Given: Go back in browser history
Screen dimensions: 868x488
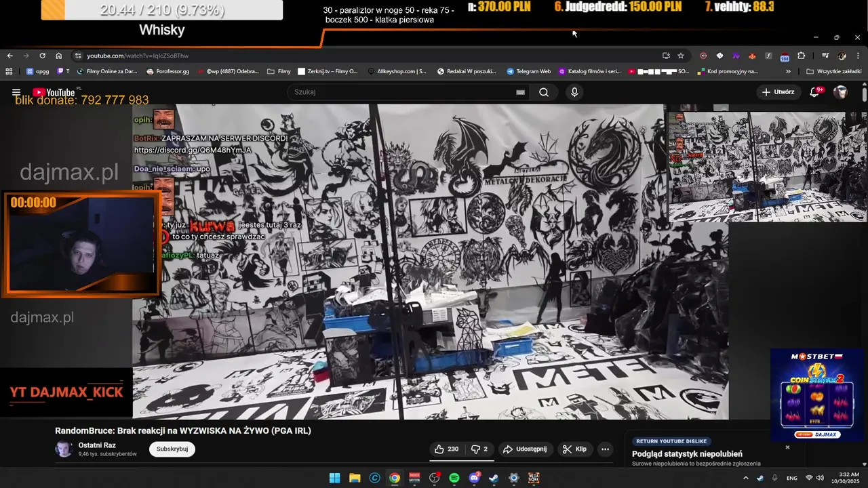Looking at the screenshot, I should click(9, 56).
